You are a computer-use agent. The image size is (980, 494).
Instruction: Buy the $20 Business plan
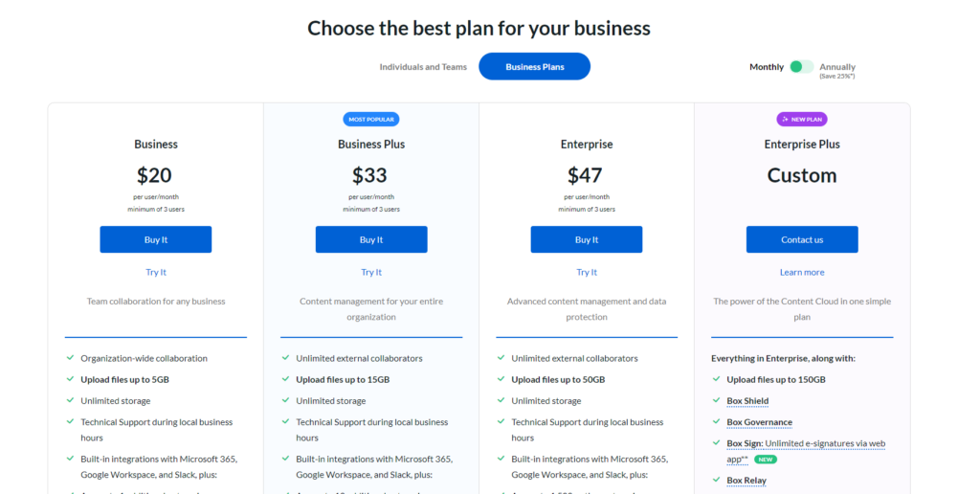[156, 239]
